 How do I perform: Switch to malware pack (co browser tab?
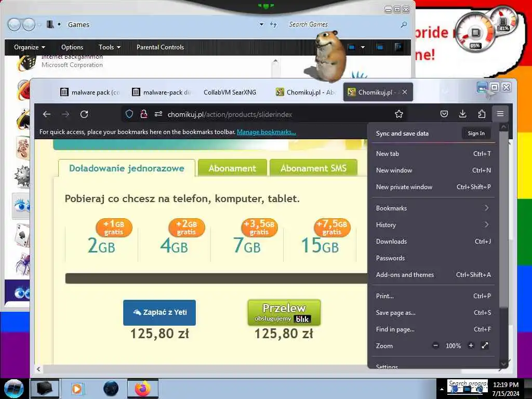90,92
